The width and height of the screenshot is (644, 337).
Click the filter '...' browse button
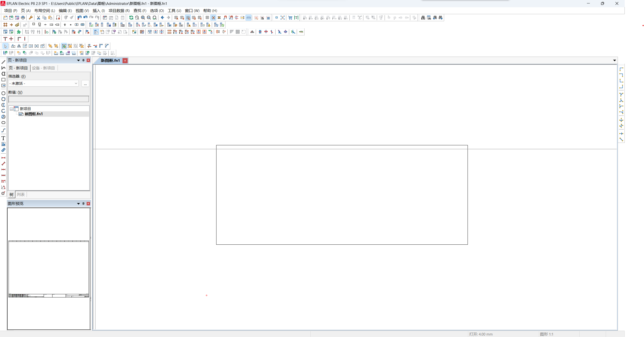click(x=85, y=84)
